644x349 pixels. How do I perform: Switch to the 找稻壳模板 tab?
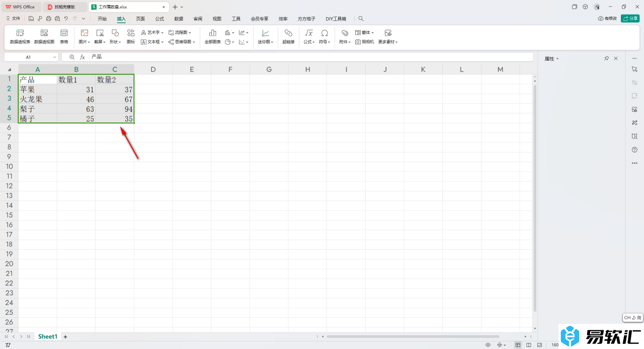tap(64, 7)
